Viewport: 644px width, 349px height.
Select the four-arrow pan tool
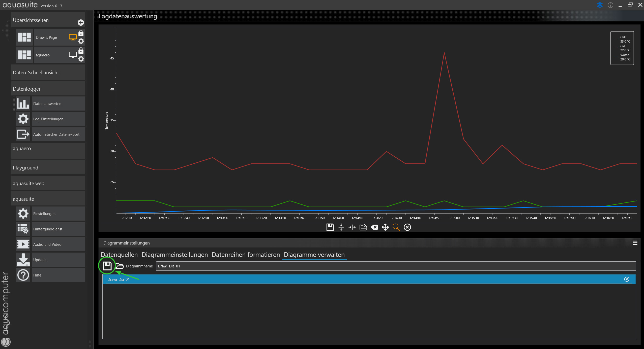pos(385,227)
